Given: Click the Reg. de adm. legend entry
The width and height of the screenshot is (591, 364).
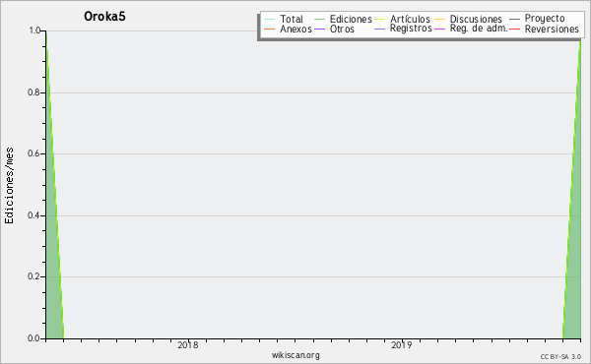Looking at the screenshot, I should (471, 29).
